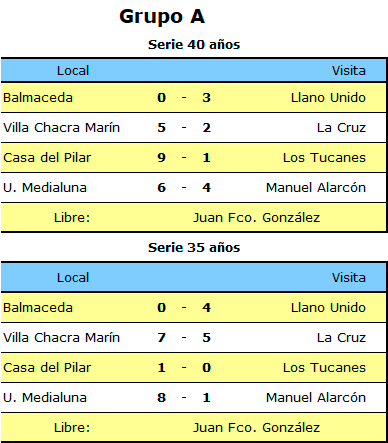Select Los Tucanes in Serie 40 table

pyautogui.click(x=324, y=158)
